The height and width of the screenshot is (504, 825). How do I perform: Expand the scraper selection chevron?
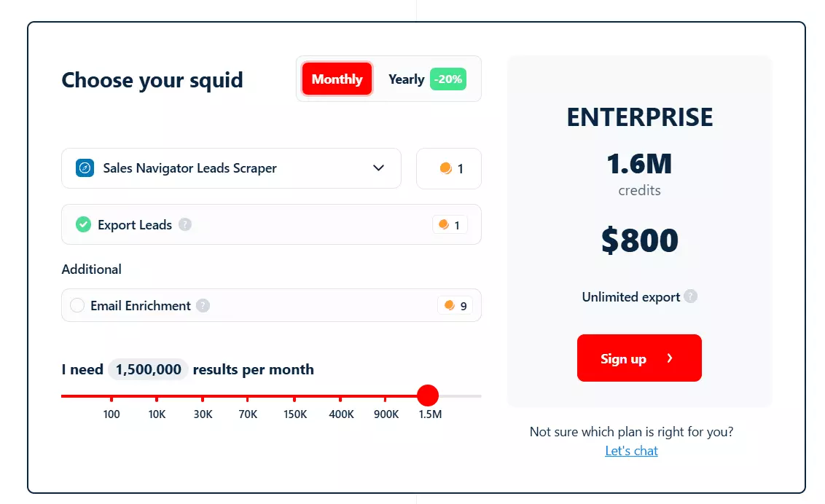378,168
